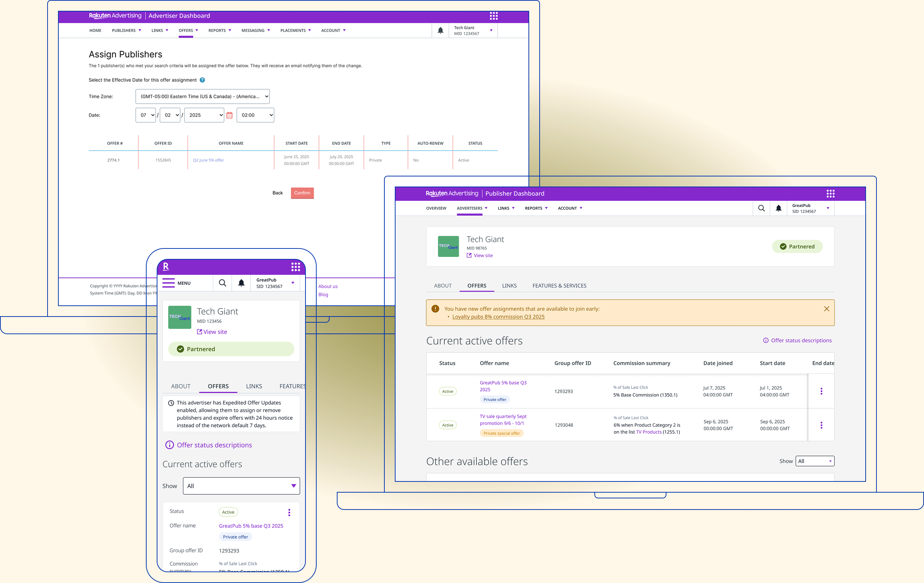The height and width of the screenshot is (583, 924).
Task: Click the help icon beside Effective Date
Action: pos(202,80)
